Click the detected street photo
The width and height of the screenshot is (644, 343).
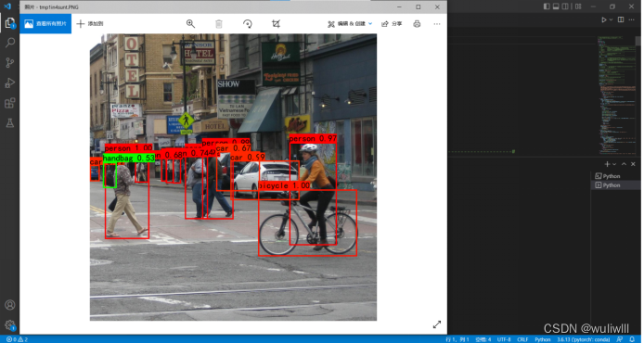coord(233,177)
